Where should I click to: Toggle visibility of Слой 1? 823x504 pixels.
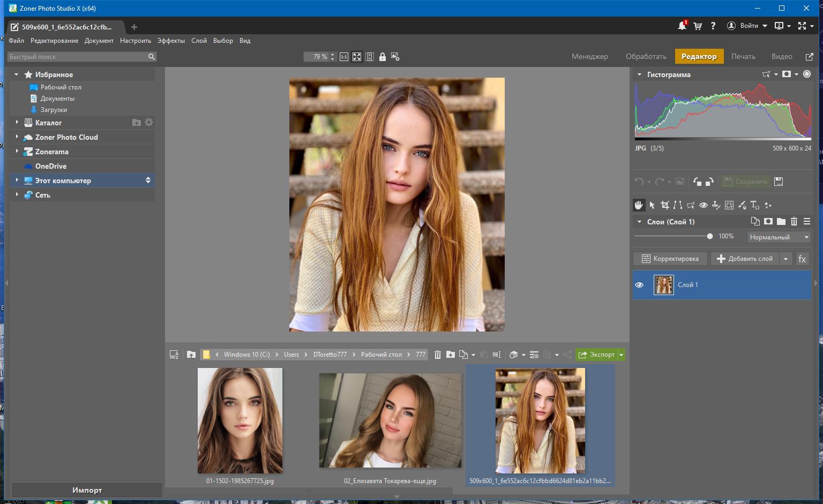(639, 285)
